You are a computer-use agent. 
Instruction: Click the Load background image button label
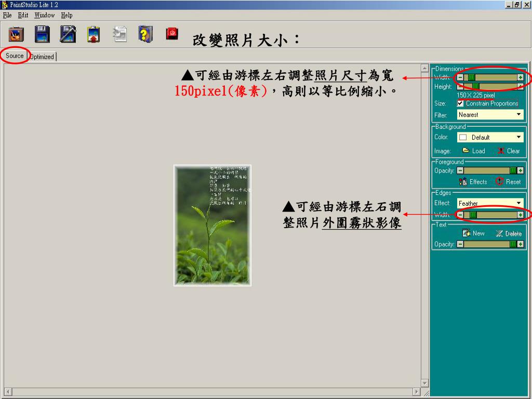coord(478,151)
